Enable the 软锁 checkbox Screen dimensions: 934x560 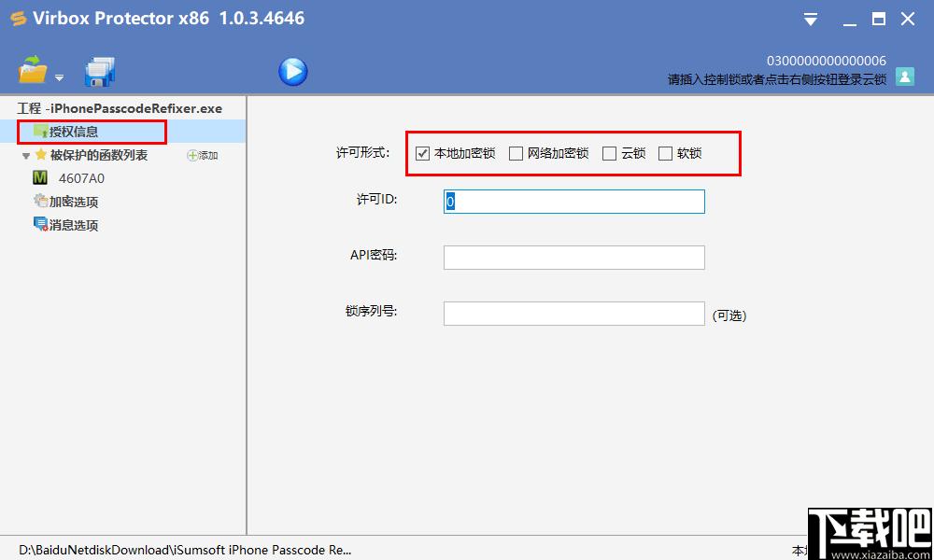pyautogui.click(x=665, y=154)
